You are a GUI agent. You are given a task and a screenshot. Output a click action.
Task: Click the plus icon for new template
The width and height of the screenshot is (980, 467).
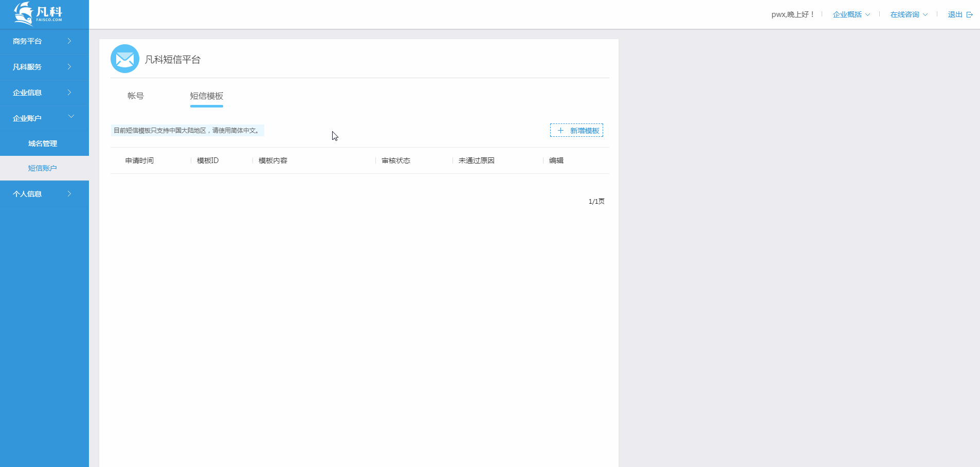coord(560,131)
